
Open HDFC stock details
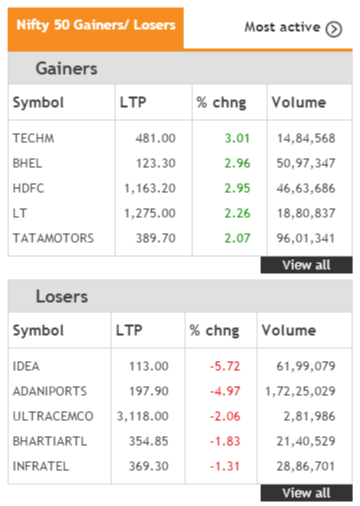tap(28, 188)
